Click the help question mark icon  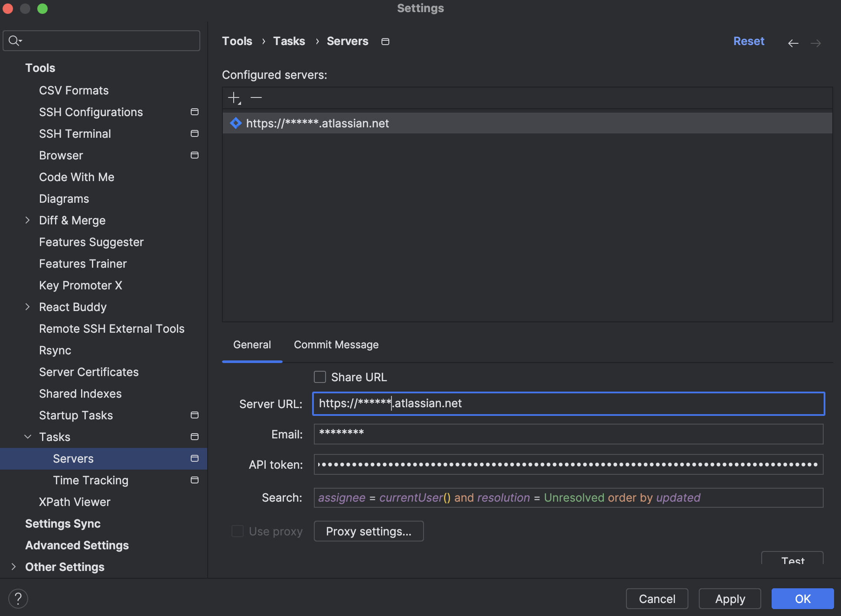[x=18, y=599]
